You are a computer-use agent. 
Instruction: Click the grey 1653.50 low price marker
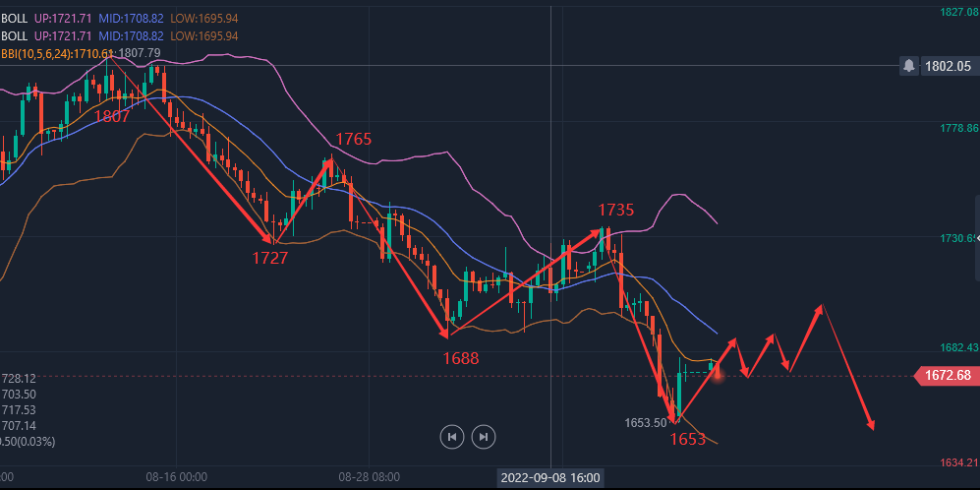point(646,423)
